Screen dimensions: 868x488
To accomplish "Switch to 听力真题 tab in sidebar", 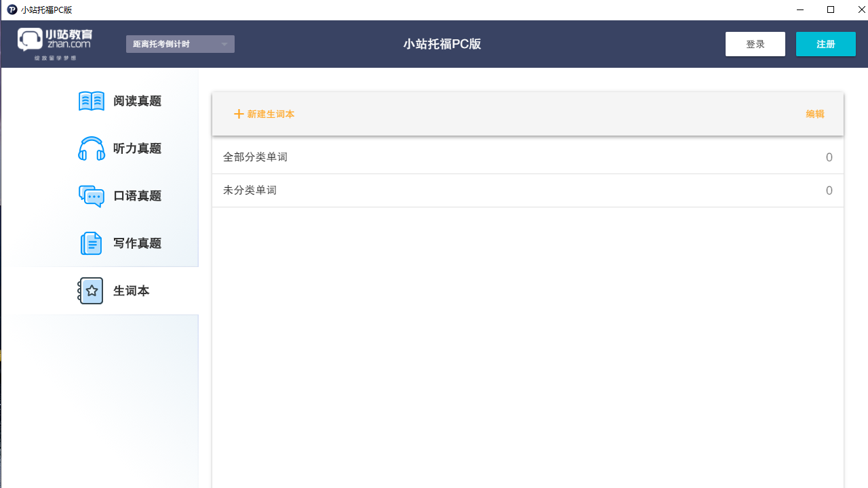I will coord(137,148).
